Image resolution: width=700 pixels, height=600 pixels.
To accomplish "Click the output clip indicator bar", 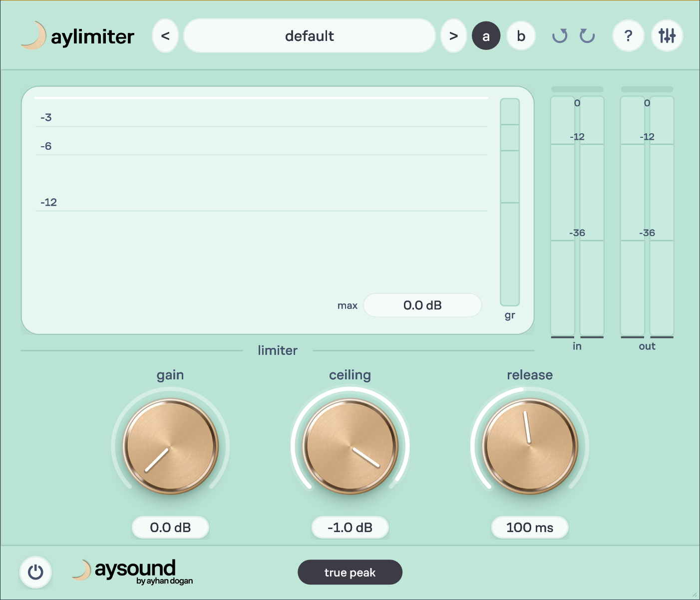I will pos(647,89).
